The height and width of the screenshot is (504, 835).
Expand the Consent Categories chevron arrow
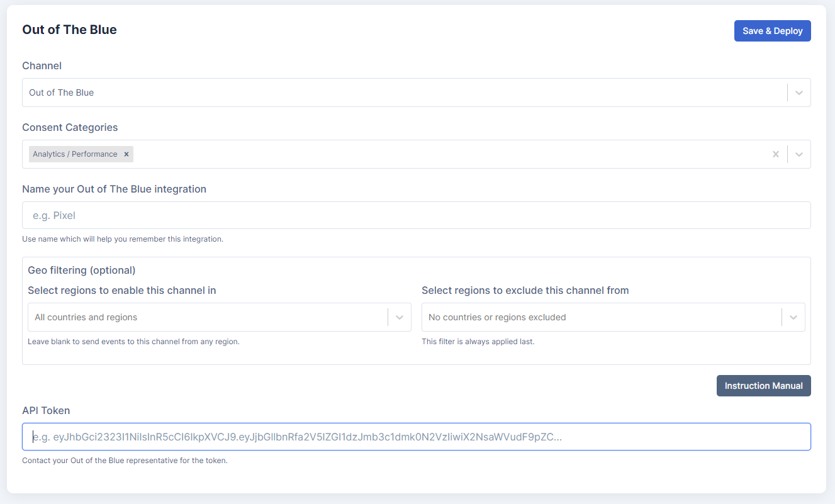pyautogui.click(x=799, y=154)
